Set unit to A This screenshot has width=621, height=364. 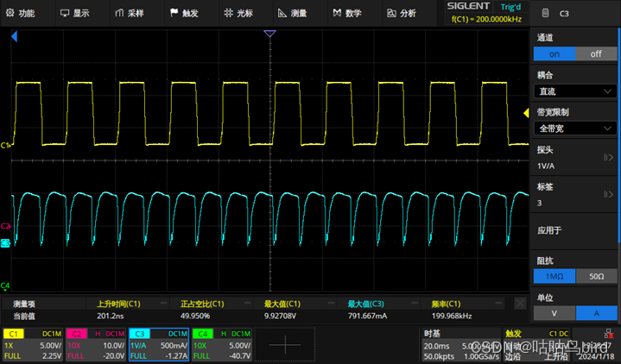pyautogui.click(x=596, y=313)
